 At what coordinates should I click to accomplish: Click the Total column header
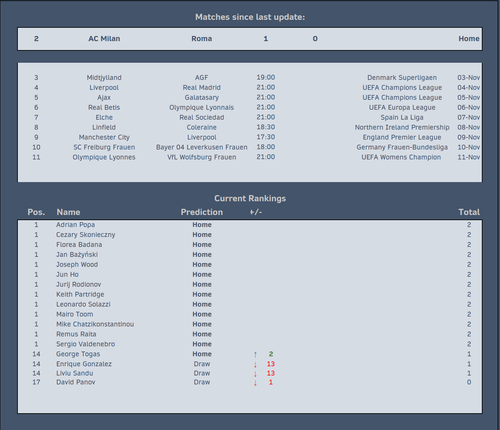click(x=469, y=212)
